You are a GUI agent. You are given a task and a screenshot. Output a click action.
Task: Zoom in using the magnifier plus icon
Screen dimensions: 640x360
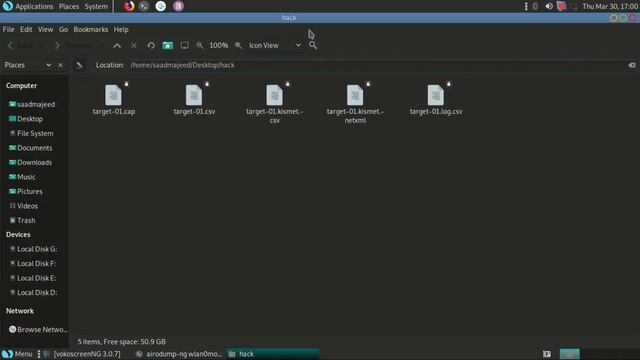[x=238, y=45]
